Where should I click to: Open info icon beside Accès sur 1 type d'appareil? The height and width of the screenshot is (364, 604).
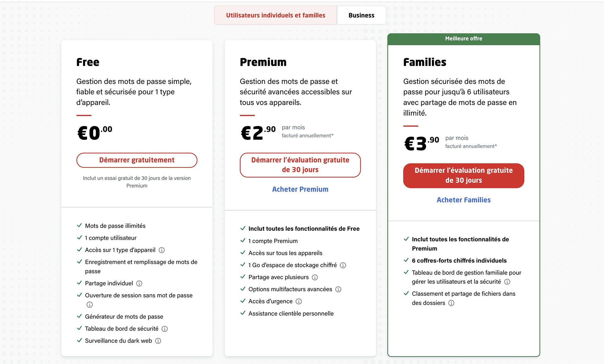(162, 250)
